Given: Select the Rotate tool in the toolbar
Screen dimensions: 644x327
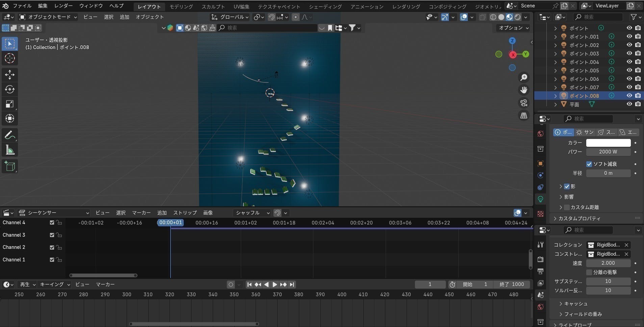Looking at the screenshot, I should [x=10, y=89].
